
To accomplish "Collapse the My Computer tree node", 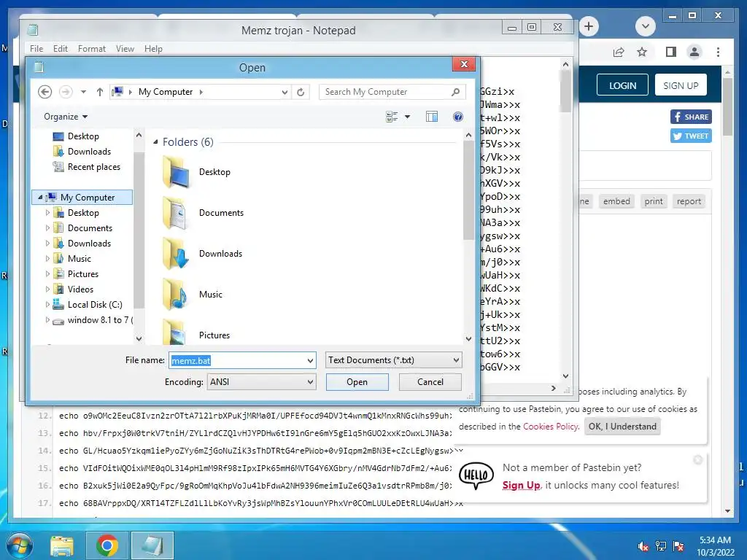I will click(x=40, y=197).
